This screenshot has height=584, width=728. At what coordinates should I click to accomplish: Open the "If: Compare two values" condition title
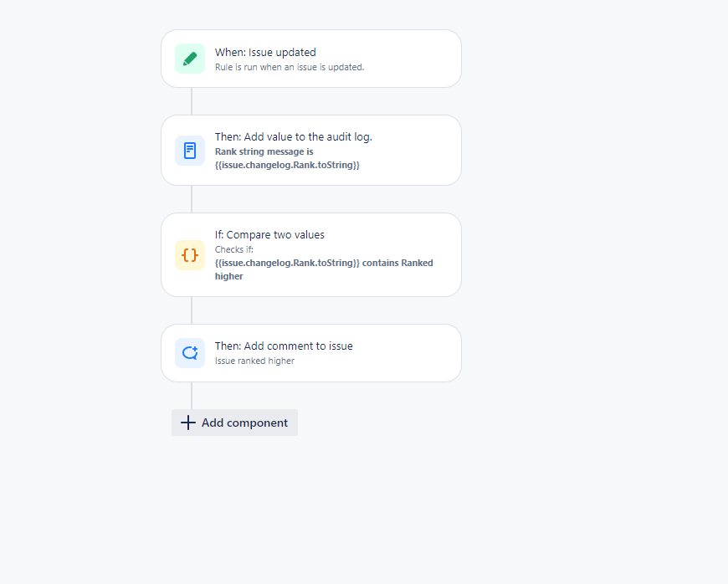coord(269,235)
